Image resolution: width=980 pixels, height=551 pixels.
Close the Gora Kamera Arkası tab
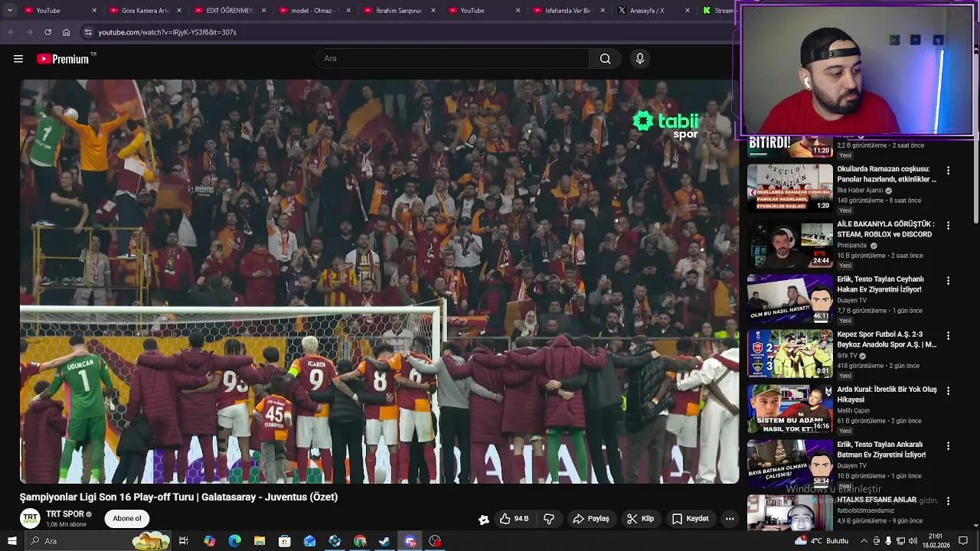(179, 11)
